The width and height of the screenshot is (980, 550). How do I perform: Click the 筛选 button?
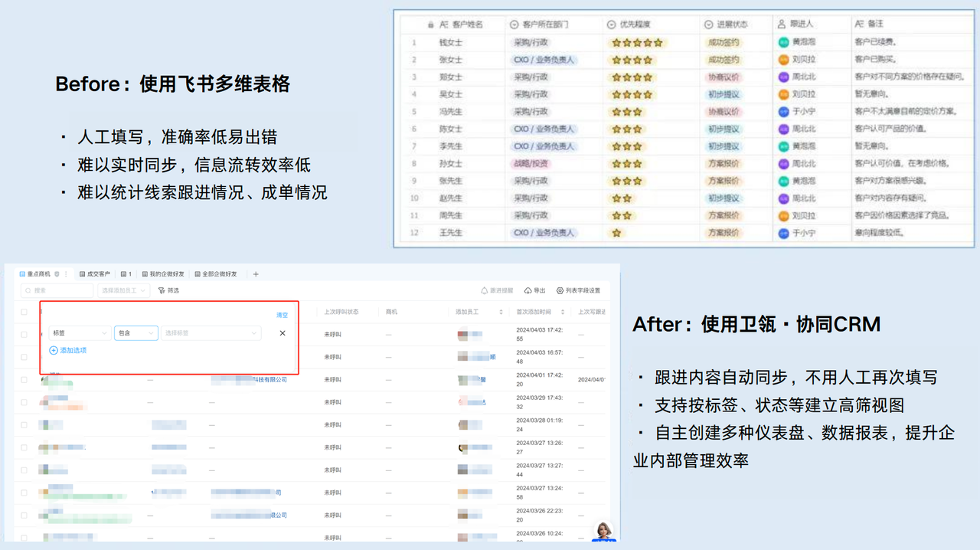168,291
